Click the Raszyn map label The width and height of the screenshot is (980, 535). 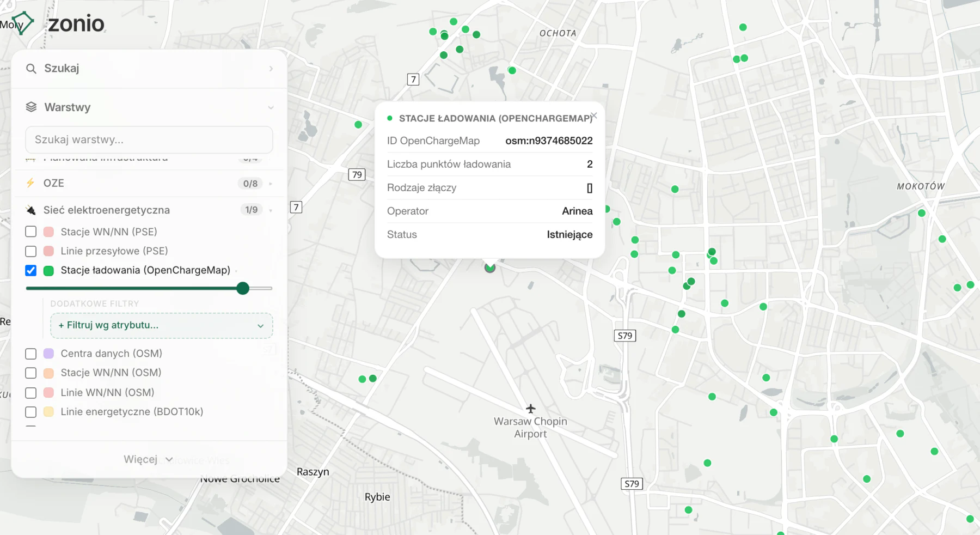[x=313, y=472]
